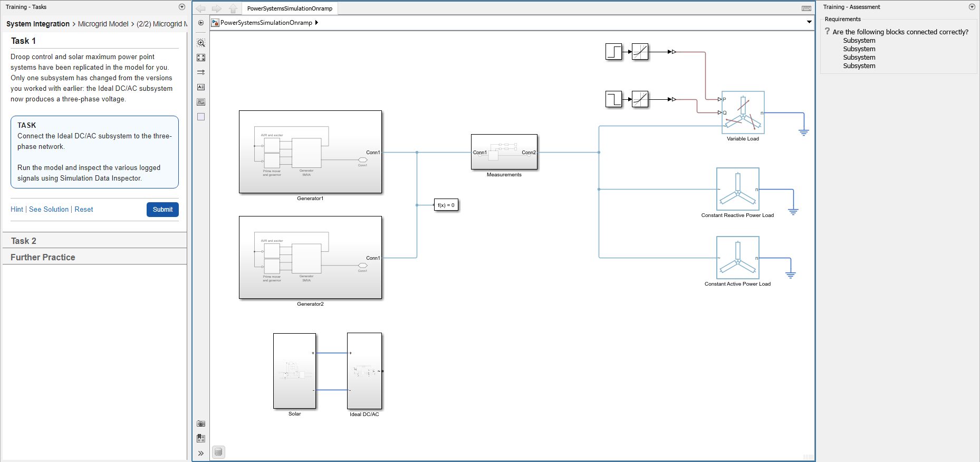Image resolution: width=980 pixels, height=462 pixels.
Task: Select the Annotation text tool
Action: coord(201,87)
